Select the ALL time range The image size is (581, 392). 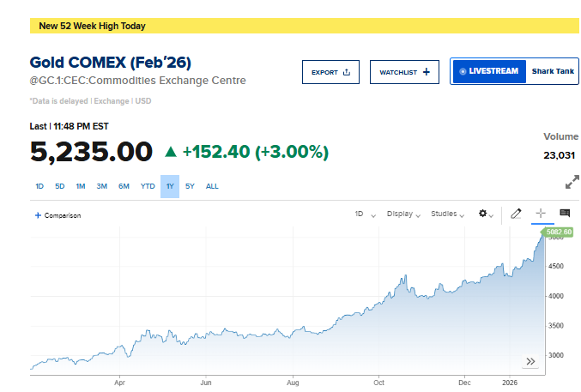pos(212,186)
